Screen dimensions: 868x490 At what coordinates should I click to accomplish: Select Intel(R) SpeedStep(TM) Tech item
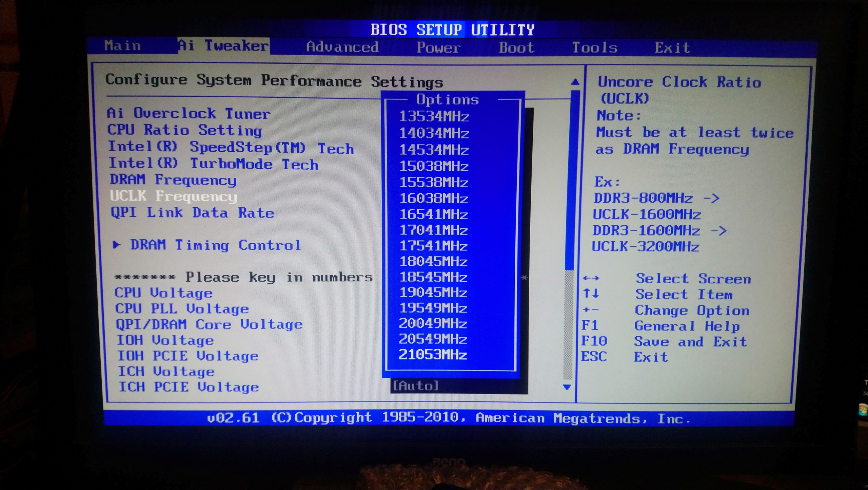(231, 148)
